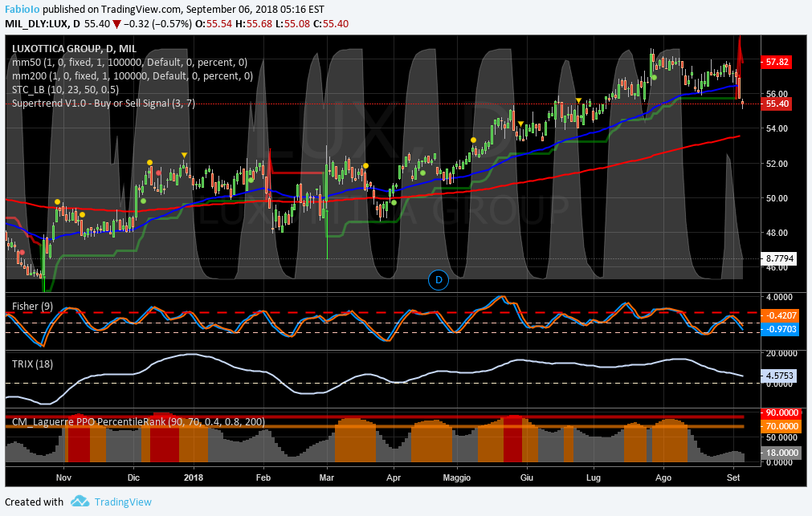The height and width of the screenshot is (516, 812).
Task: Click the low value L:55.08
Action: [x=292, y=24]
